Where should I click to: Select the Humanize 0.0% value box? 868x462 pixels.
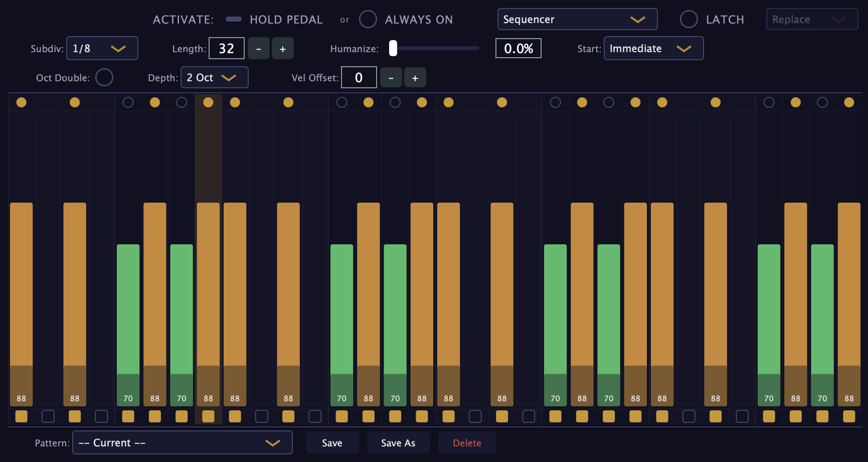click(x=518, y=49)
